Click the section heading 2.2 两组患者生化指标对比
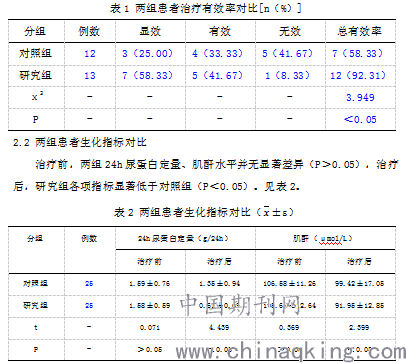This screenshot has width=406, height=363. [80, 143]
